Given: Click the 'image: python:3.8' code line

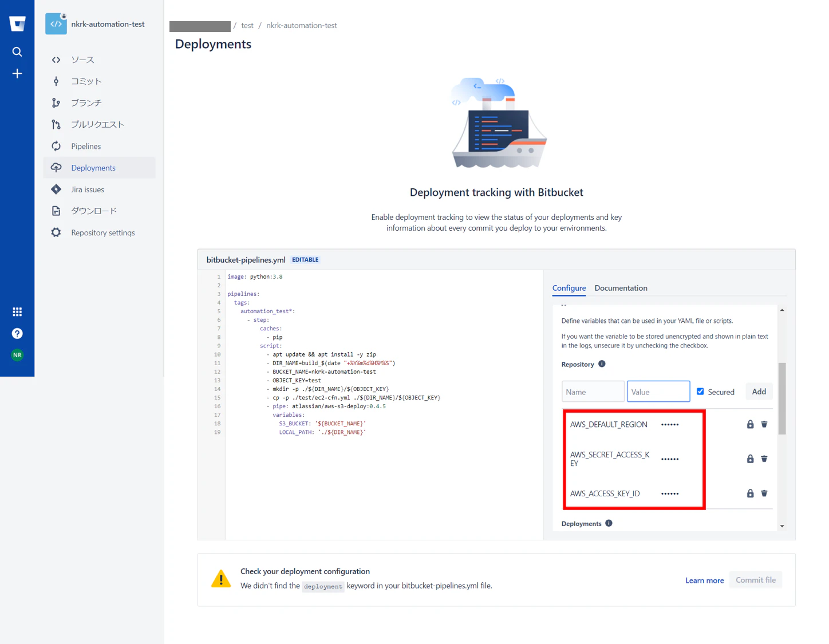Looking at the screenshot, I should point(255,277).
